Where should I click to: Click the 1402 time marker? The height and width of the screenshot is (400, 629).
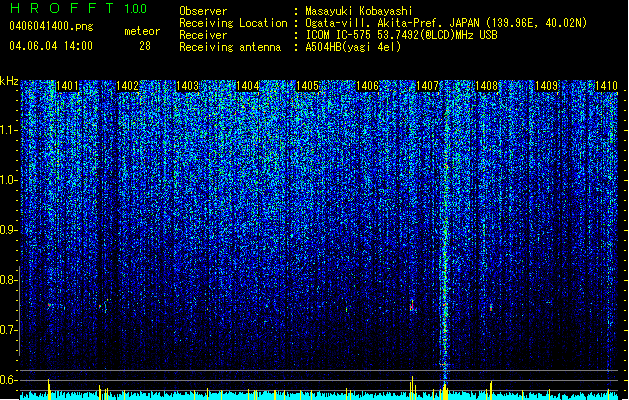[x=127, y=86]
